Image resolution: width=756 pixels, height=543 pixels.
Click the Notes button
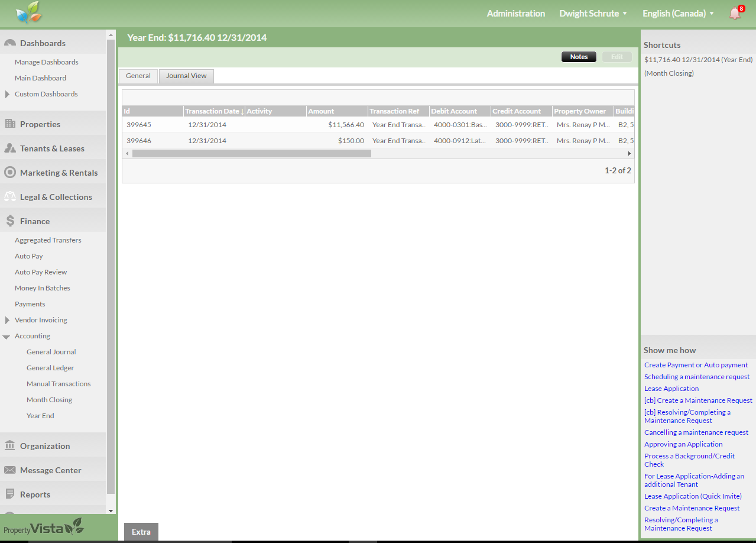point(579,57)
